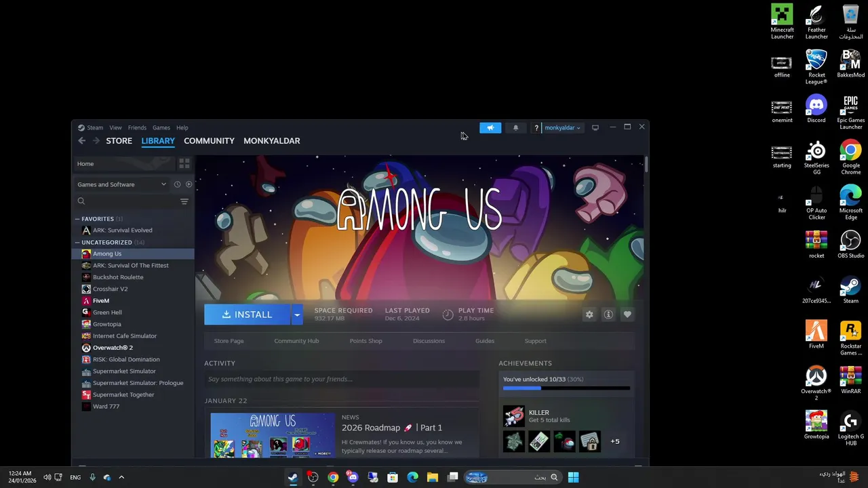
Task: Open the install options dropdown arrow
Action: click(x=296, y=314)
